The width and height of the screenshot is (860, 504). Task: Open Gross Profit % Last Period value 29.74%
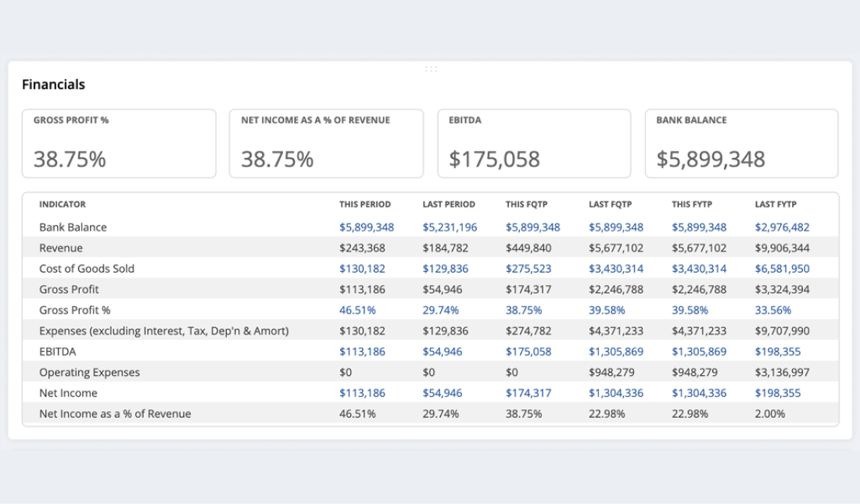tap(441, 310)
